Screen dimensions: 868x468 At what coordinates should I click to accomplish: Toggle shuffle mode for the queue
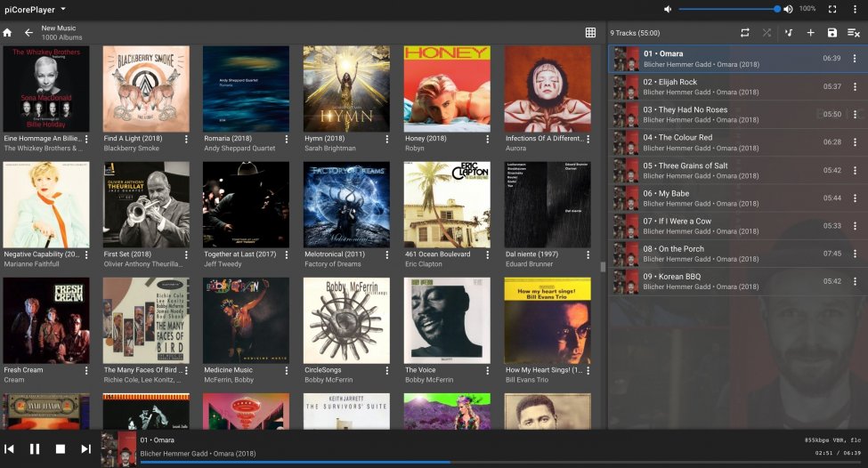[767, 33]
